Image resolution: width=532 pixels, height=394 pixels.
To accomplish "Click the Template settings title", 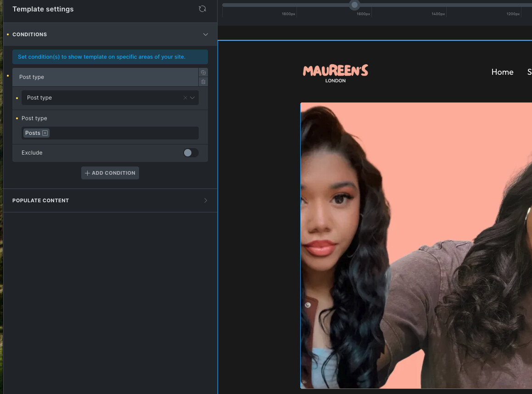I will coord(43,9).
